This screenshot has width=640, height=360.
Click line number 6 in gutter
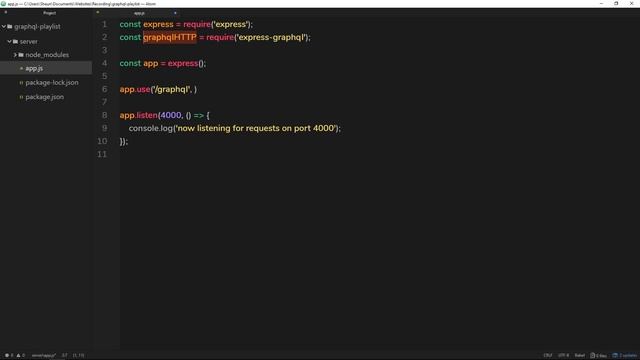click(104, 89)
